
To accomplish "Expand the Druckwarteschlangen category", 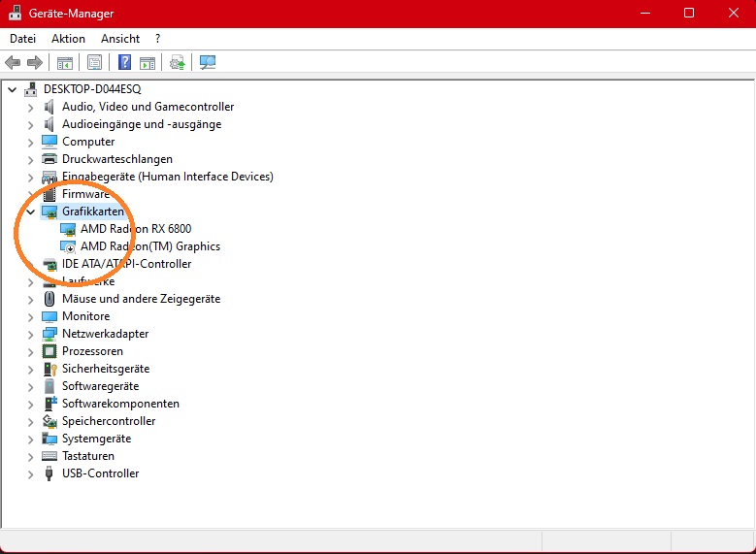I will (31, 159).
